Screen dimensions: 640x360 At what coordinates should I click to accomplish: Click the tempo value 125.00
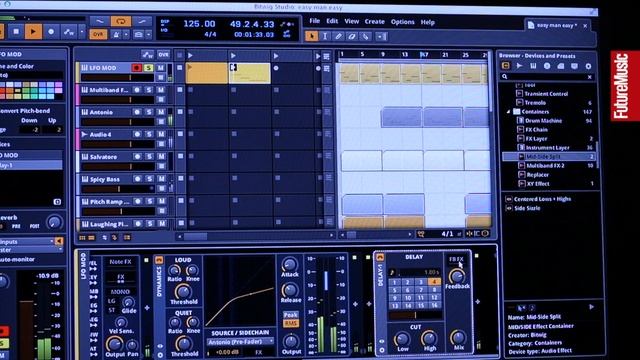point(199,24)
